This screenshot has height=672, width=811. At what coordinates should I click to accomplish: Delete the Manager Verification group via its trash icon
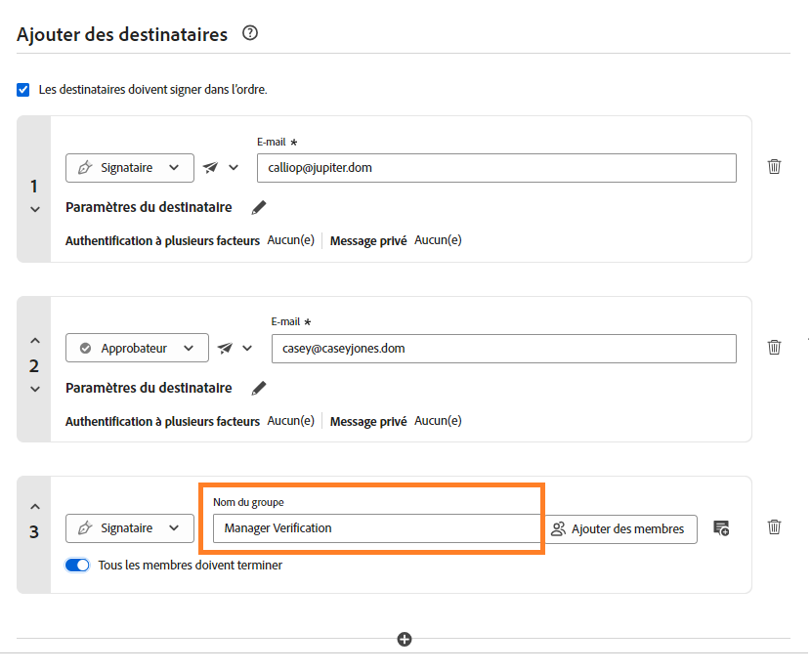774,527
